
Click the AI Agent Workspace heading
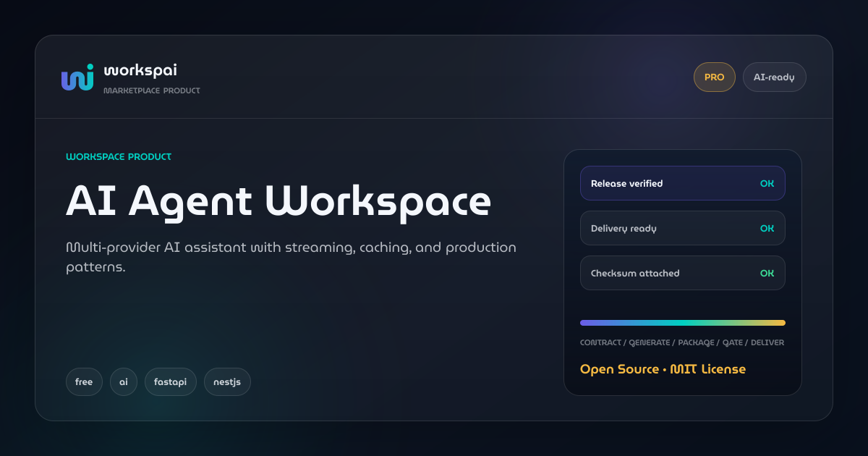(x=278, y=202)
